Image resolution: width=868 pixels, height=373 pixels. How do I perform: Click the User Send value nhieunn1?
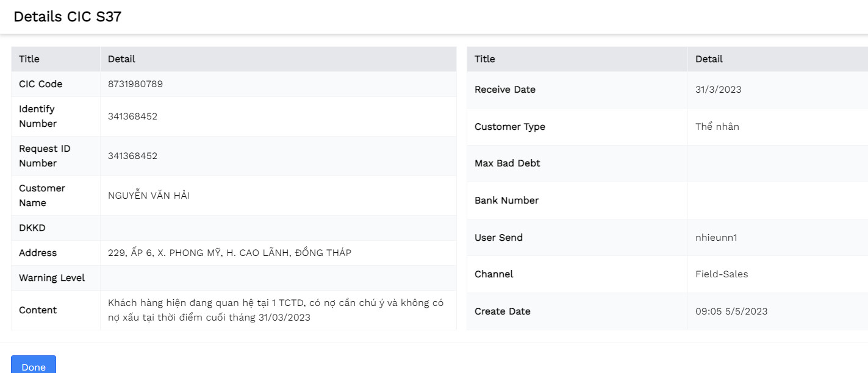(716, 238)
